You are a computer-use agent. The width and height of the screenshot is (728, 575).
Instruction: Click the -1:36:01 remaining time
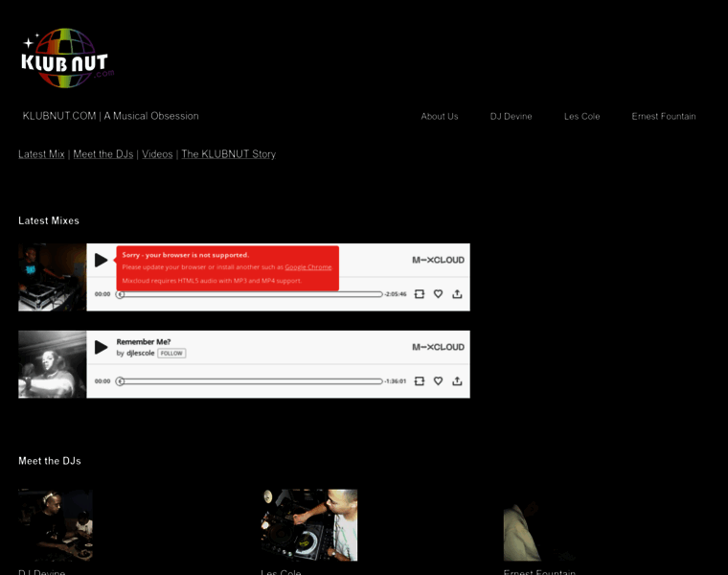396,381
